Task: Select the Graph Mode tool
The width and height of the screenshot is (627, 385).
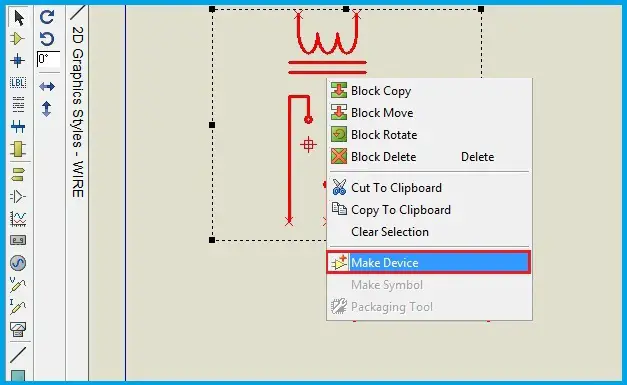Action: click(x=18, y=218)
